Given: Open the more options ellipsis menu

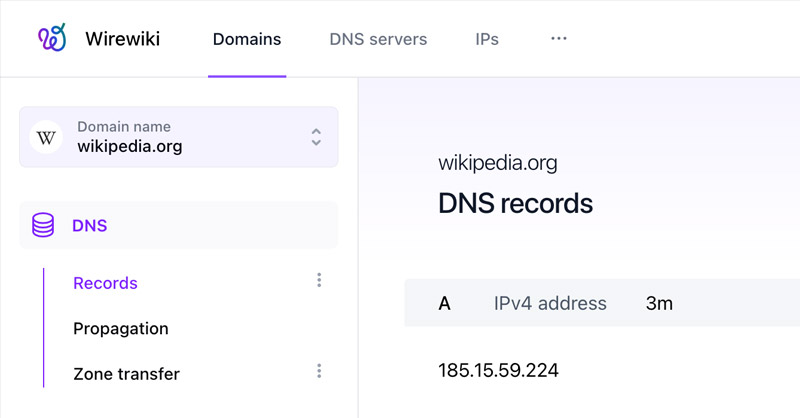Looking at the screenshot, I should tap(559, 38).
